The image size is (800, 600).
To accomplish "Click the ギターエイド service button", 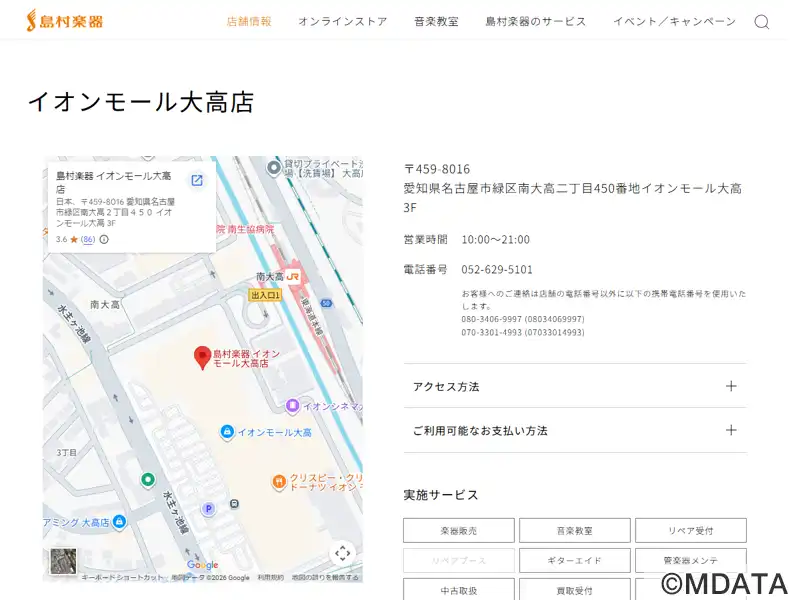I will [575, 560].
